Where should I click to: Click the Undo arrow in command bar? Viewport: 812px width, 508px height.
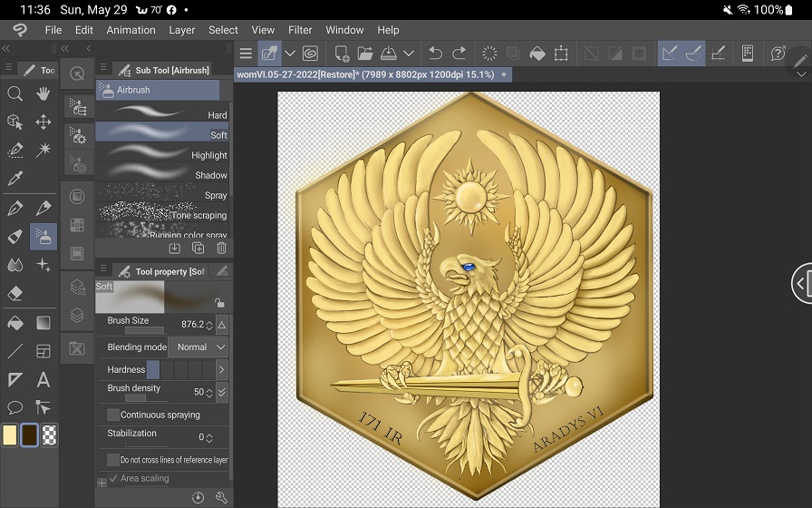point(435,54)
